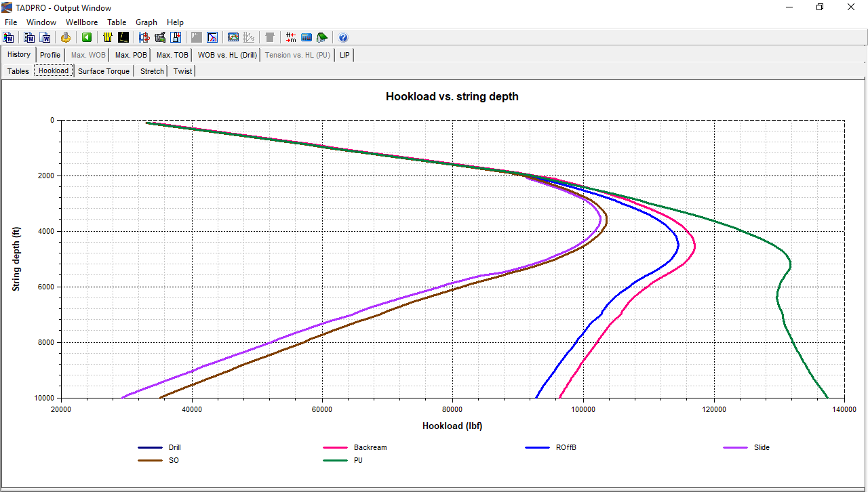The height and width of the screenshot is (492, 868).
Task: Switch to the Max. POB tab
Action: pyautogui.click(x=131, y=55)
